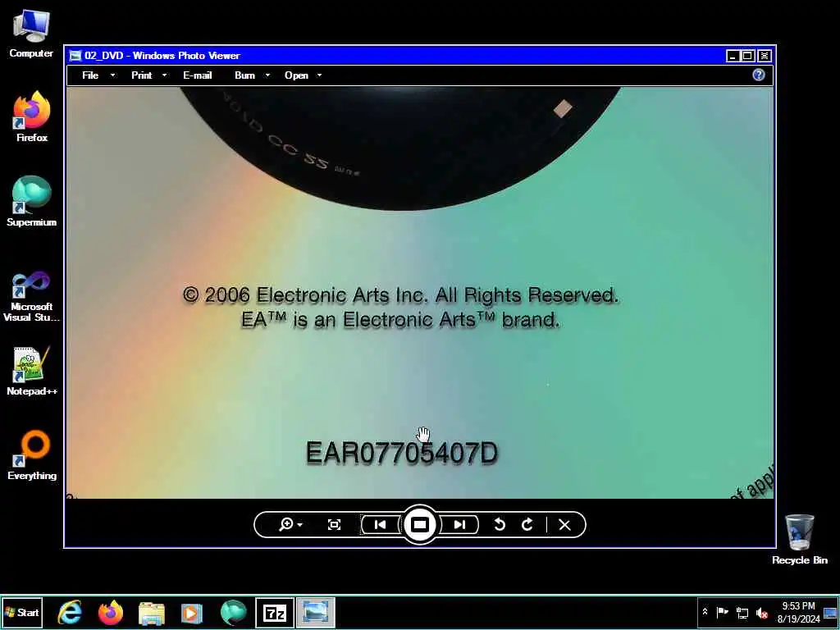
Task: Launch Internet Explorer from the taskbar
Action: [71, 612]
